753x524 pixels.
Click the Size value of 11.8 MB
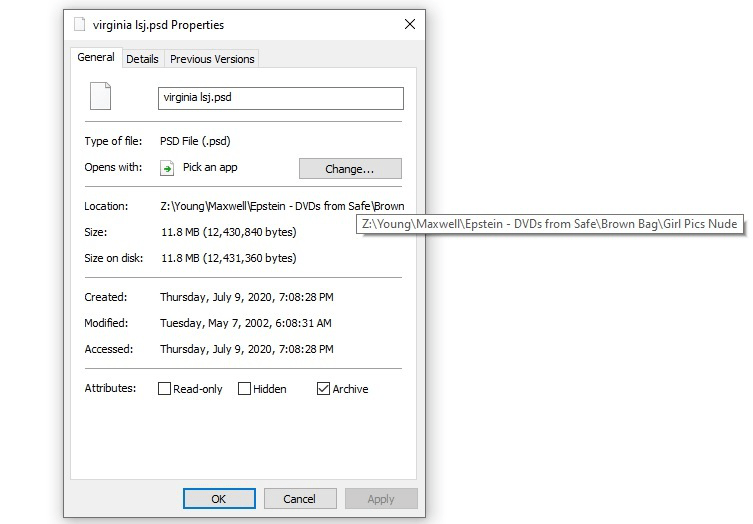tap(228, 232)
